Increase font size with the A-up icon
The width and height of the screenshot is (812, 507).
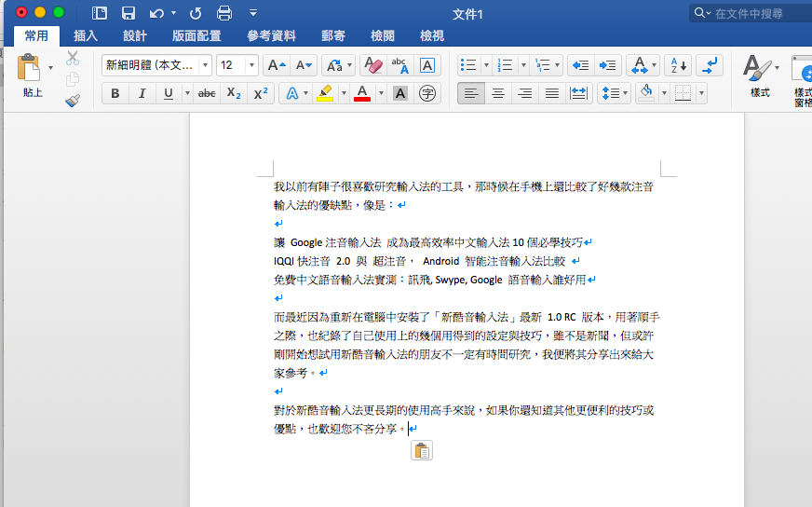[x=276, y=65]
